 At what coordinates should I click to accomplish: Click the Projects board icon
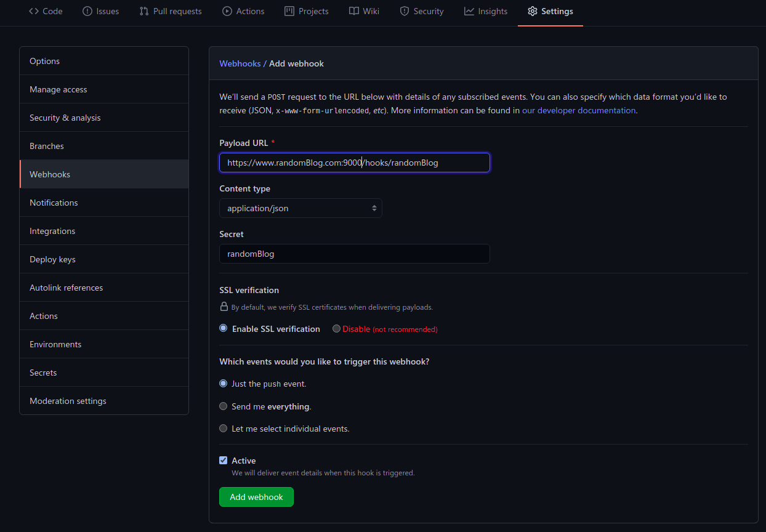(x=289, y=11)
